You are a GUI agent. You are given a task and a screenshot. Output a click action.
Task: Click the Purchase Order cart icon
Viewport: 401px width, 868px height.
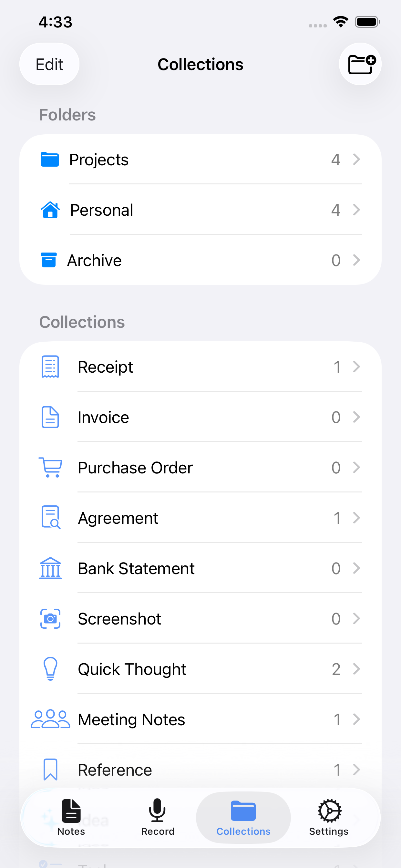click(50, 467)
